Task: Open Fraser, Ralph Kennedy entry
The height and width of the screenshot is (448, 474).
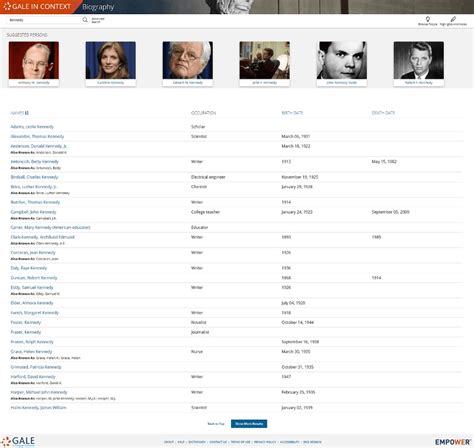Action: 32,342
